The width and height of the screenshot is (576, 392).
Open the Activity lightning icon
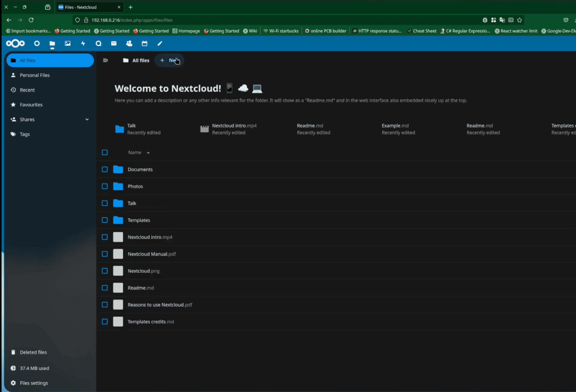(83, 44)
